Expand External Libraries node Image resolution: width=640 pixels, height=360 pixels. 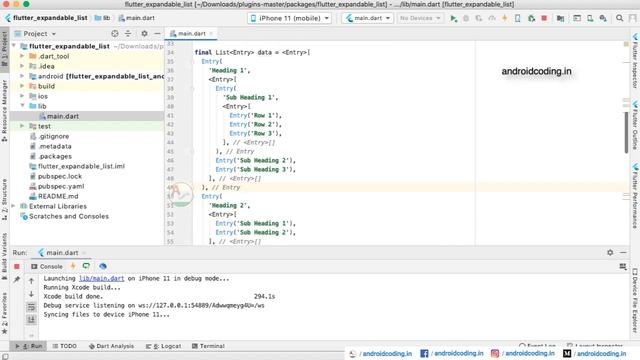(14, 206)
